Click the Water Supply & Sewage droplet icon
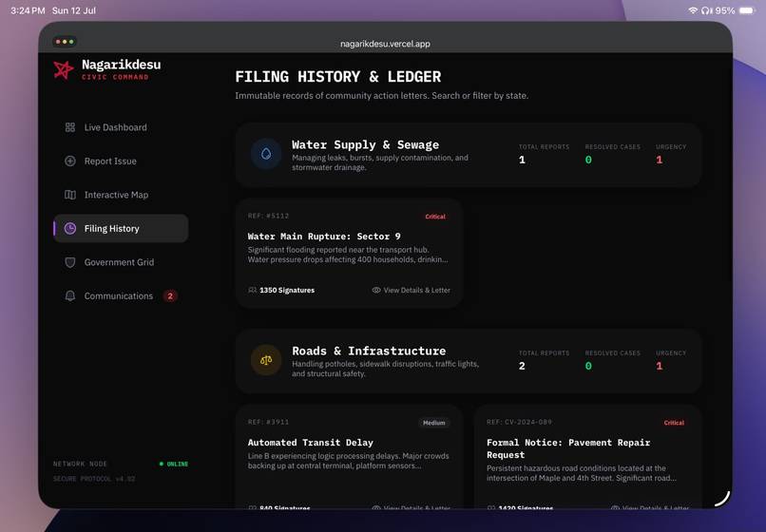 point(266,154)
